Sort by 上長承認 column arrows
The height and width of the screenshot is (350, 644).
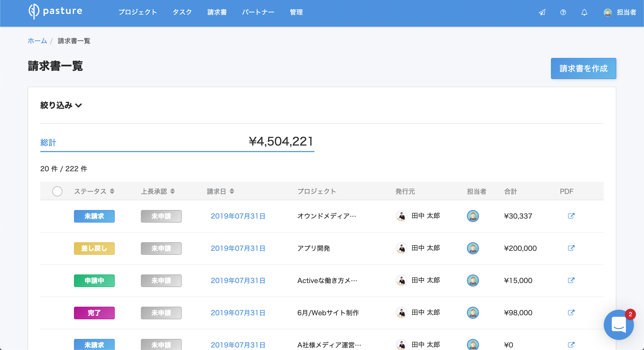[173, 191]
